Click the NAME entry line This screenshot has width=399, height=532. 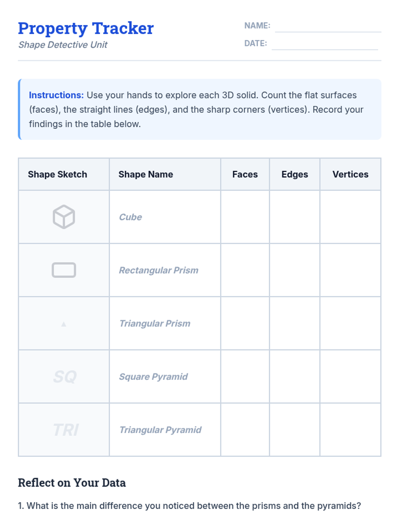point(328,27)
